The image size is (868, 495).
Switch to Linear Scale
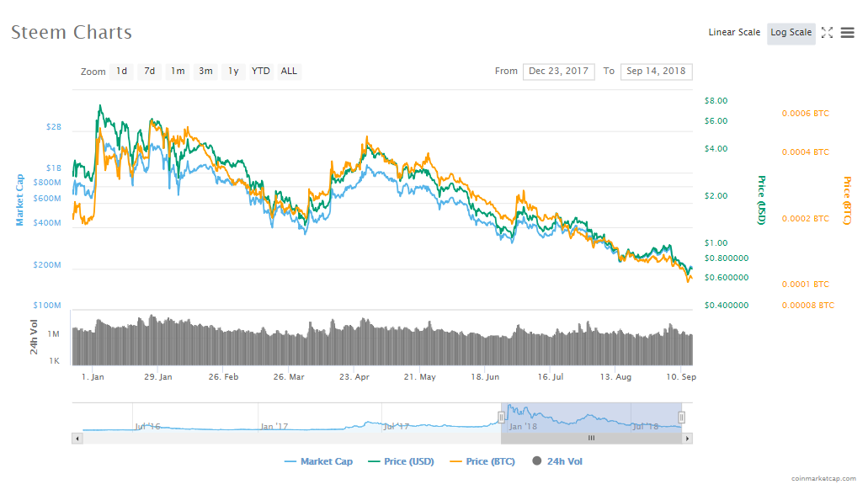pos(734,33)
